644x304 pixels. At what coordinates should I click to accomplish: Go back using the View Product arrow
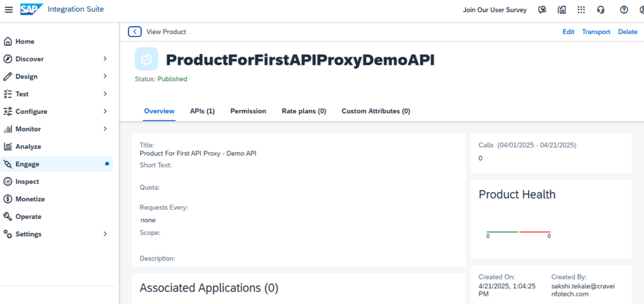pos(135,31)
